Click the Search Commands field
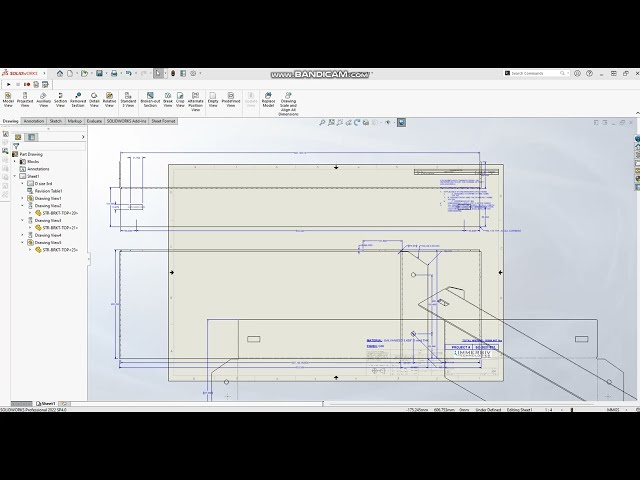Screen dimensions: 640x480 (537, 73)
